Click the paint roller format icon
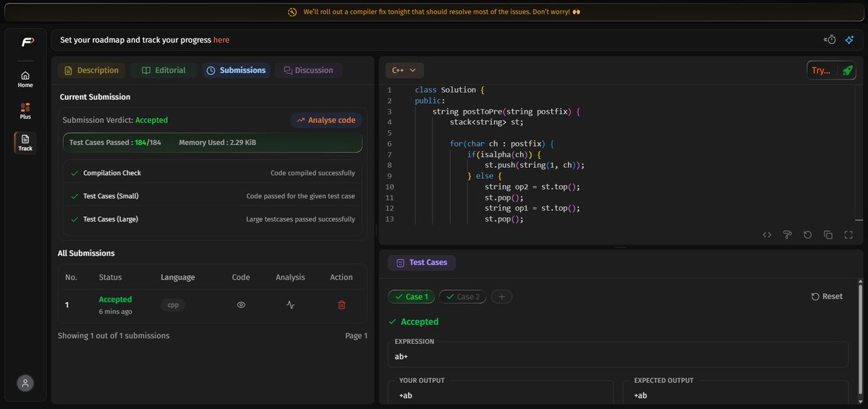Screen dimensions: 868x409 pyautogui.click(x=788, y=235)
